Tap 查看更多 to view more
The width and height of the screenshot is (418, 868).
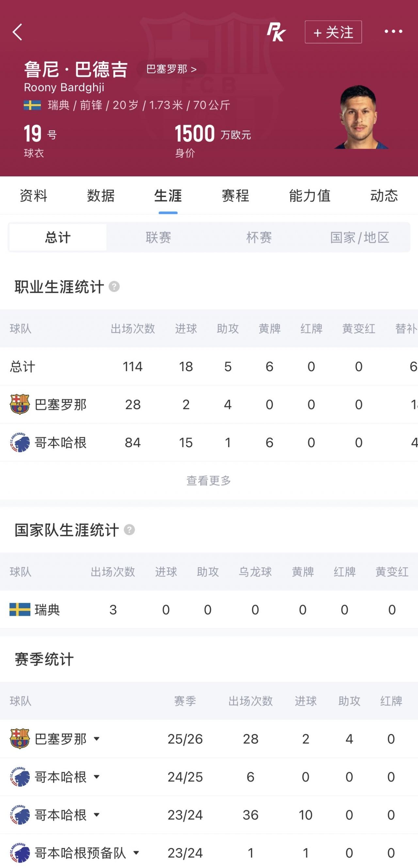(x=209, y=481)
